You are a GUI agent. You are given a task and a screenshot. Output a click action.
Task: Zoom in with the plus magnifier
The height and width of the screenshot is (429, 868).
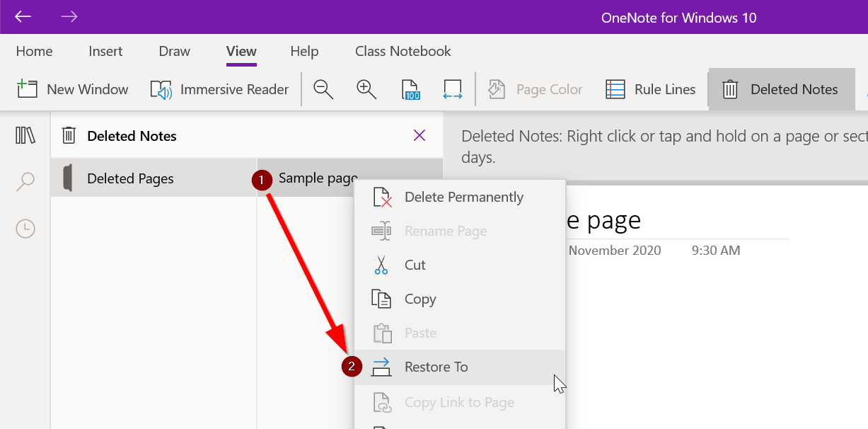[366, 89]
